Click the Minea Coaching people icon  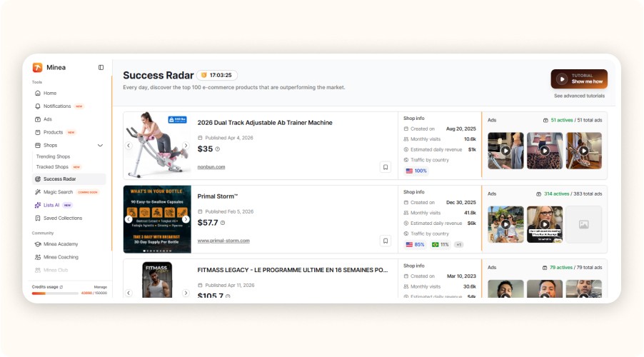[38, 257]
